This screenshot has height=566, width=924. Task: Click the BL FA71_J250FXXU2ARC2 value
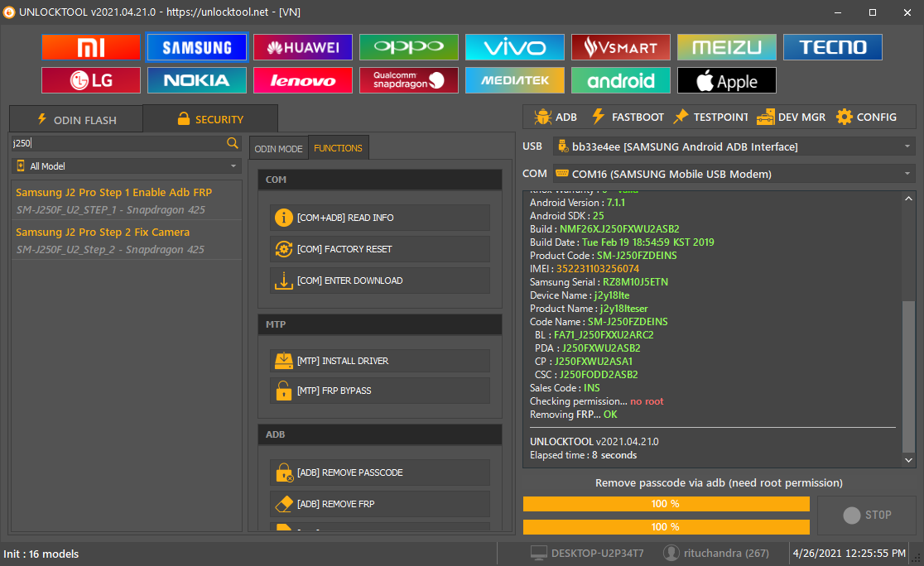coord(604,335)
